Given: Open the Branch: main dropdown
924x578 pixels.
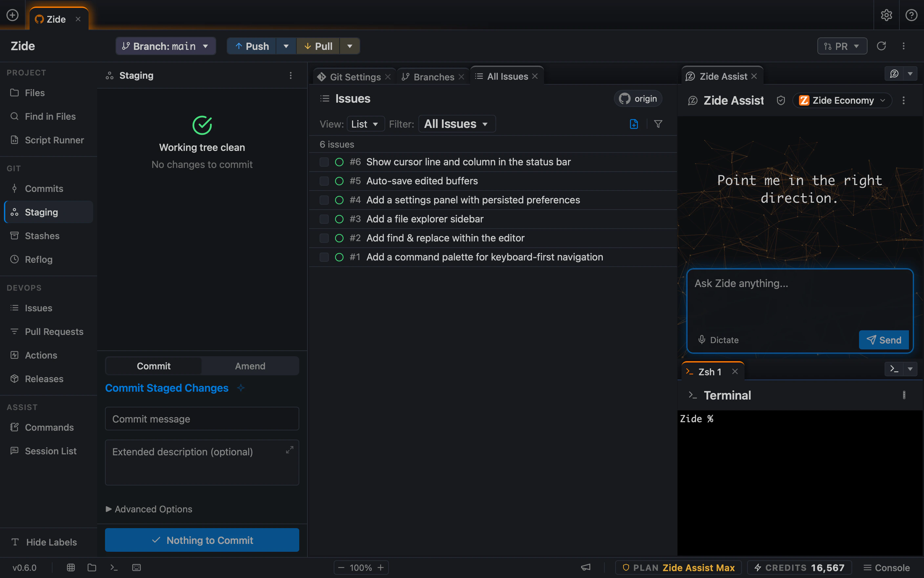Looking at the screenshot, I should pos(165,46).
